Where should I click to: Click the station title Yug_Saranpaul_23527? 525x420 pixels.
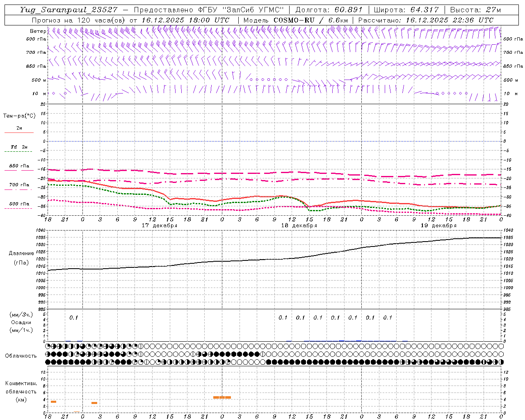68,10
